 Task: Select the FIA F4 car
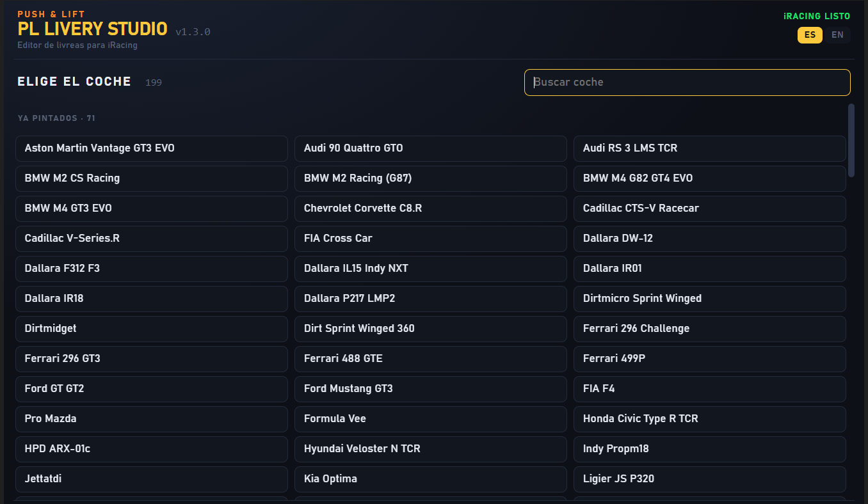tap(710, 389)
